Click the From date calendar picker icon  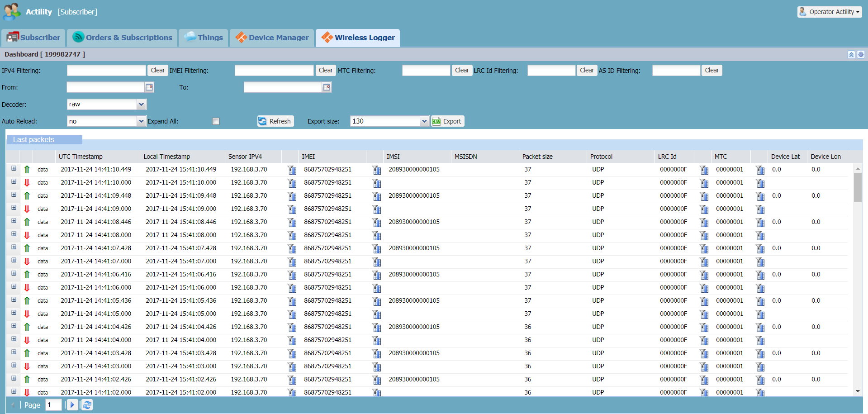[x=149, y=87]
